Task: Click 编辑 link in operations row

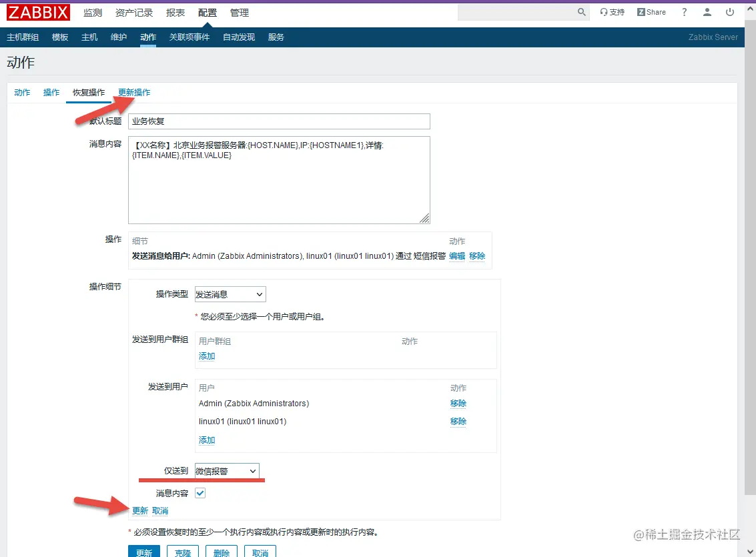Action: 457,256
